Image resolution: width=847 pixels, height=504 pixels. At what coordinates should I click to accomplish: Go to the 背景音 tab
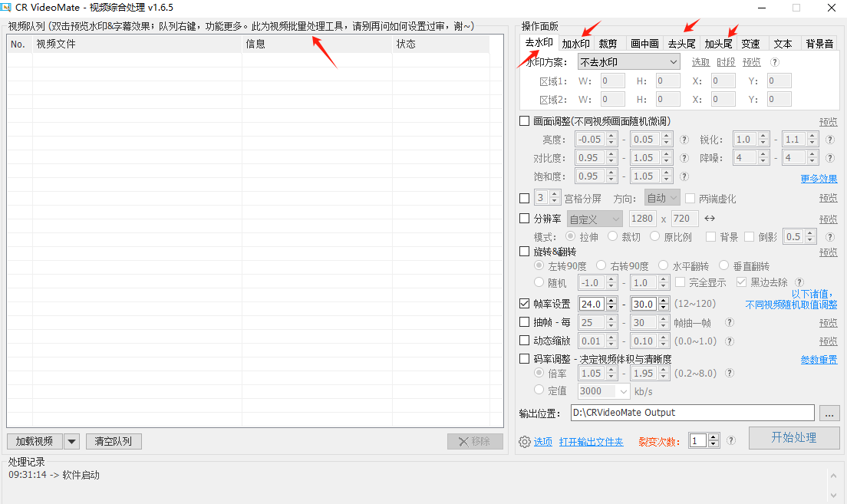[x=819, y=44]
